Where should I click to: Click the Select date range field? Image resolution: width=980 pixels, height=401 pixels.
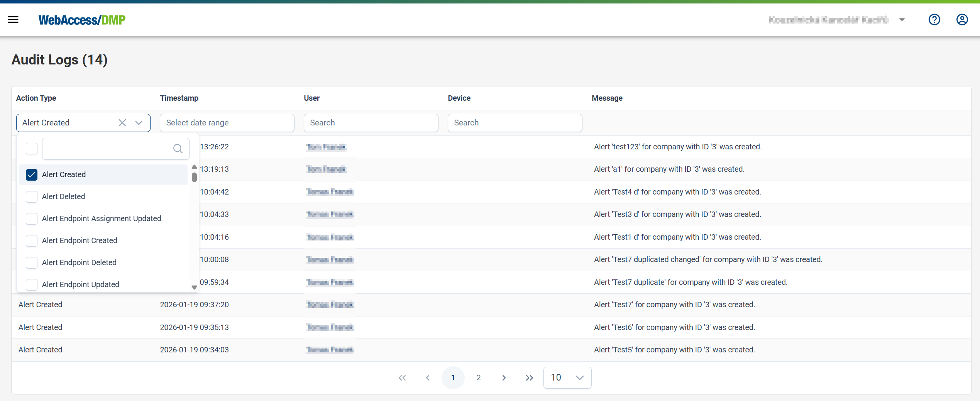tap(227, 123)
